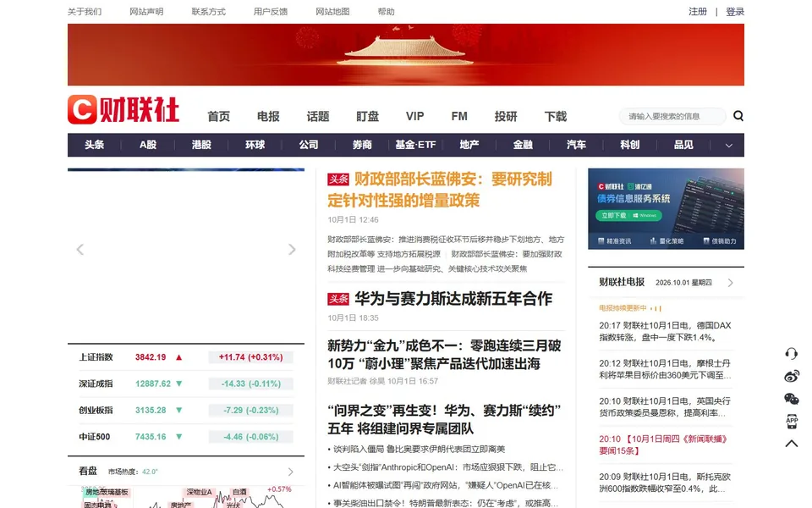Select the 品见 category tab
812x508 pixels.
(x=683, y=145)
